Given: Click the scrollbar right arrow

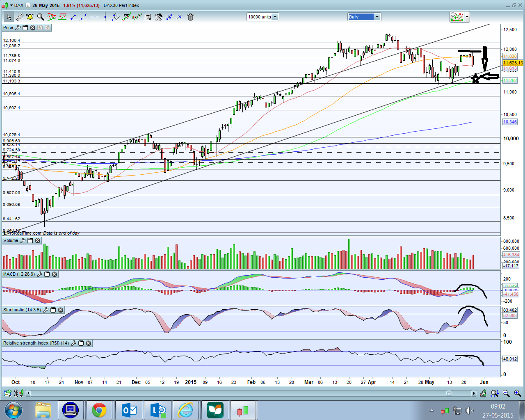Looking at the screenshot, I should [474, 393].
